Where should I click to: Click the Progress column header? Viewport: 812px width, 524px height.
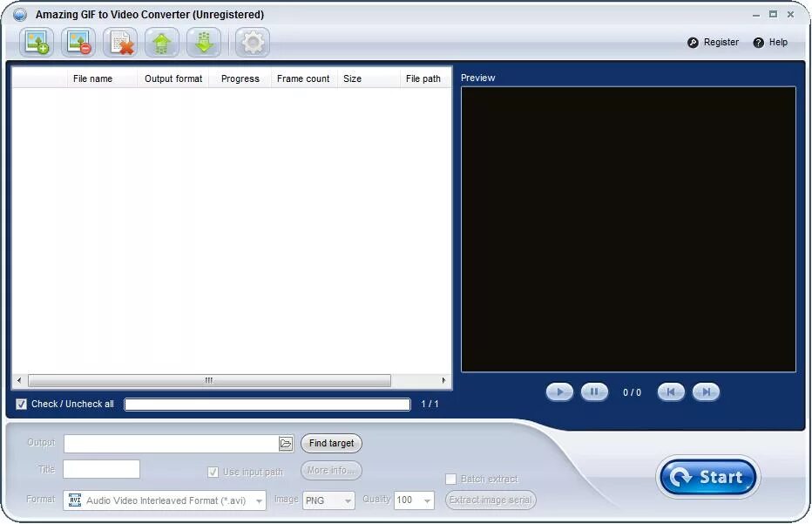pos(240,78)
